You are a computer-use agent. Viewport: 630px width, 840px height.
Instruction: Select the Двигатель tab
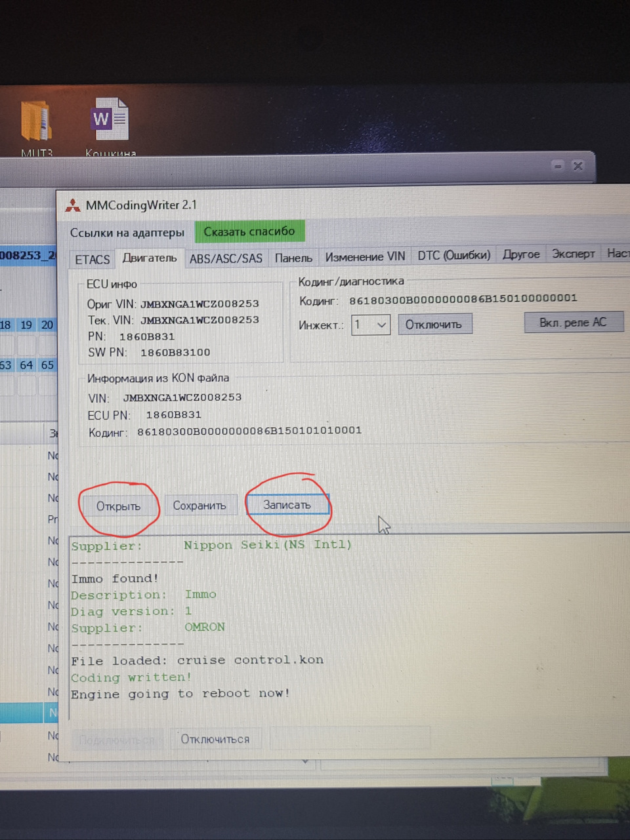point(150,258)
